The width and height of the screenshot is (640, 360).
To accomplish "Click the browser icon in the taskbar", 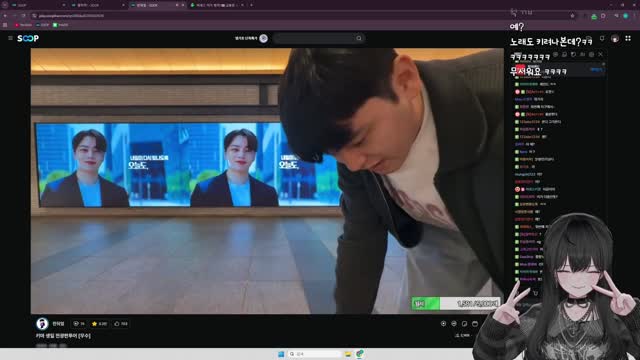I will click(x=360, y=354).
